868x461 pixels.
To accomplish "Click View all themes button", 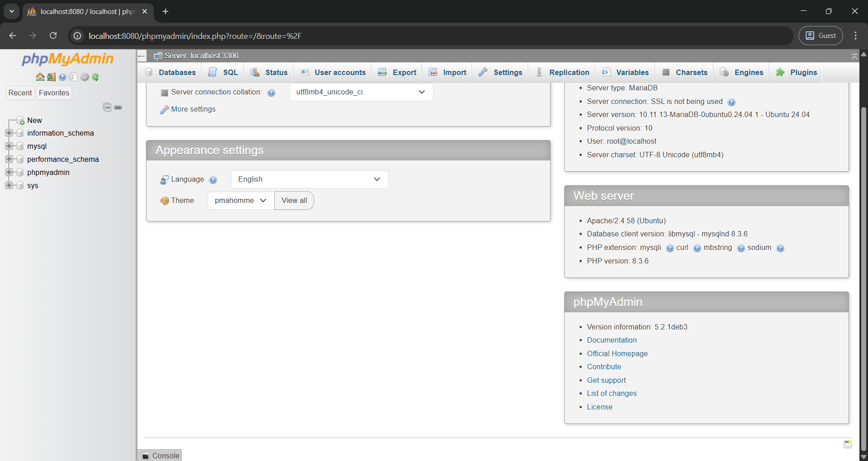I will click(294, 201).
